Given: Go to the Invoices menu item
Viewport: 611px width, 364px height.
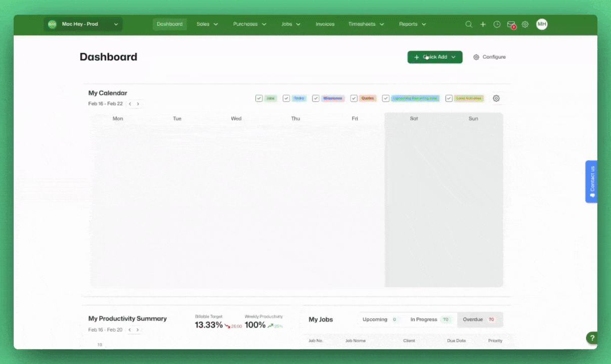Looking at the screenshot, I should [325, 24].
